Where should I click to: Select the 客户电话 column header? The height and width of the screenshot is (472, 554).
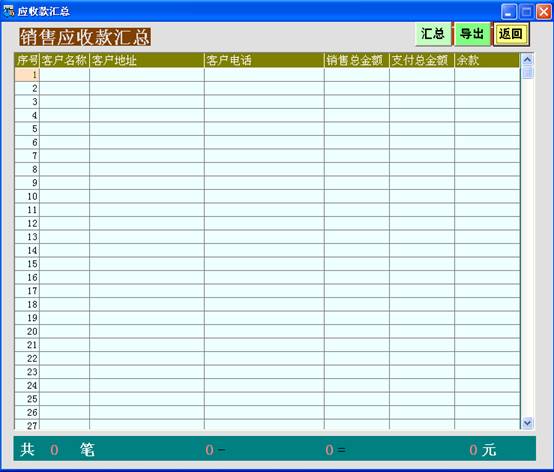[x=264, y=60]
